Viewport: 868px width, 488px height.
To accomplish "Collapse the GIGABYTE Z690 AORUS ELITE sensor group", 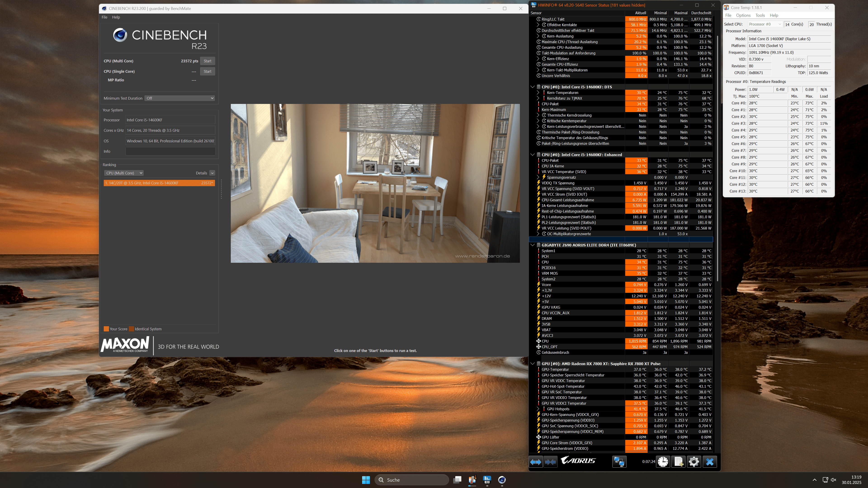I will 532,245.
